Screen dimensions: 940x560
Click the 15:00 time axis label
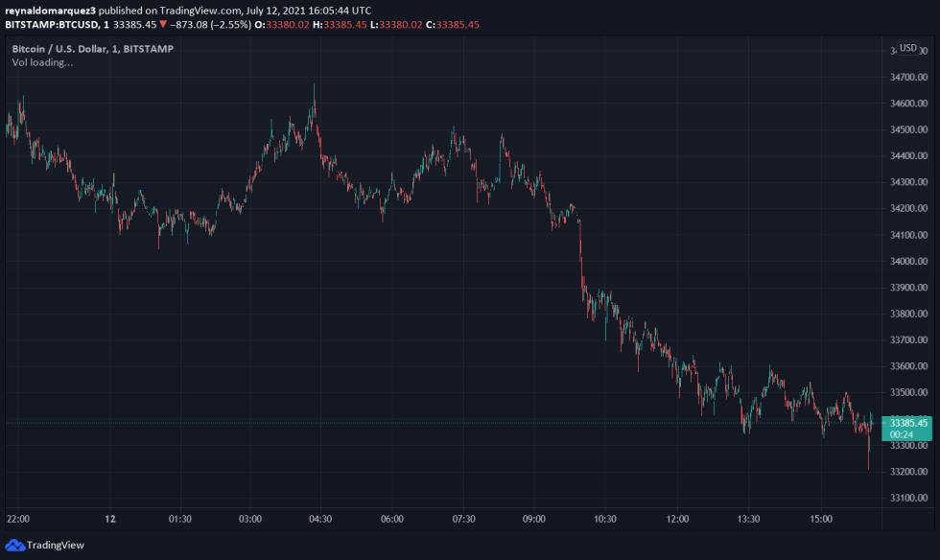click(820, 519)
